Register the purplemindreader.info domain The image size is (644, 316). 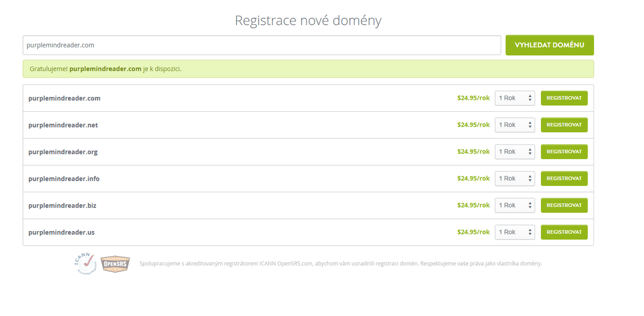(x=564, y=178)
